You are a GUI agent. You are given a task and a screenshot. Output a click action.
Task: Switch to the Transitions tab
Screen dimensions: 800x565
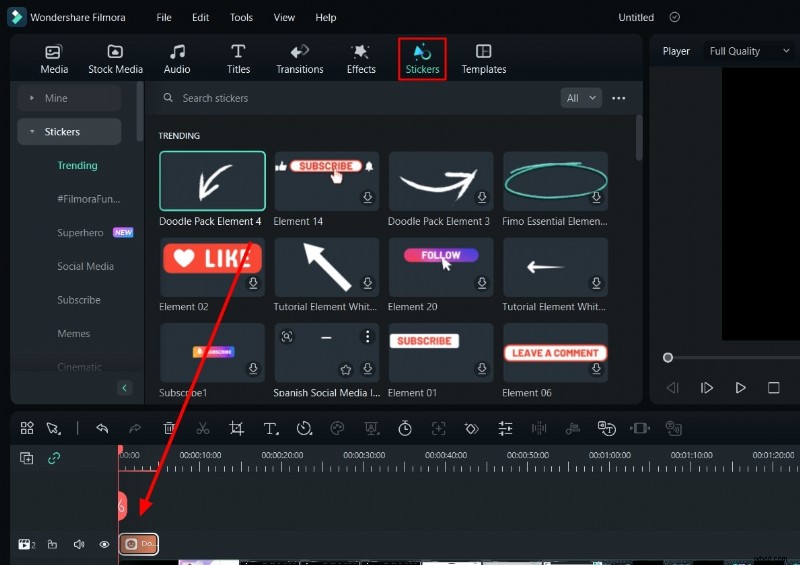point(299,59)
